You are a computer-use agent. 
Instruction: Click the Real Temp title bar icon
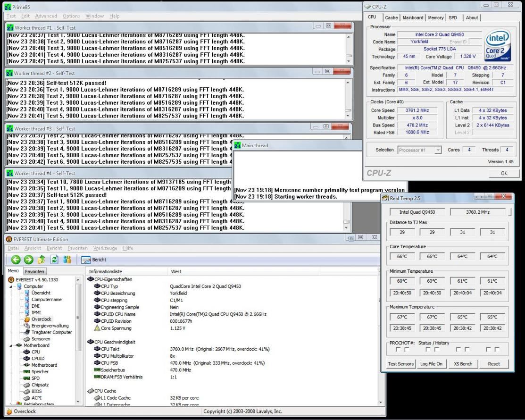point(385,198)
